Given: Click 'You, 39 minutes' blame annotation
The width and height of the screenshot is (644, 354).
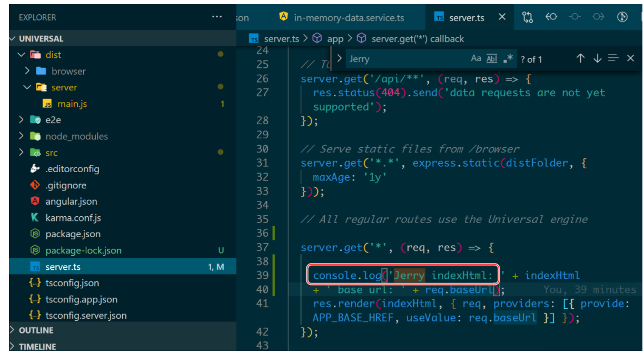Looking at the screenshot, I should pyautogui.click(x=590, y=289).
